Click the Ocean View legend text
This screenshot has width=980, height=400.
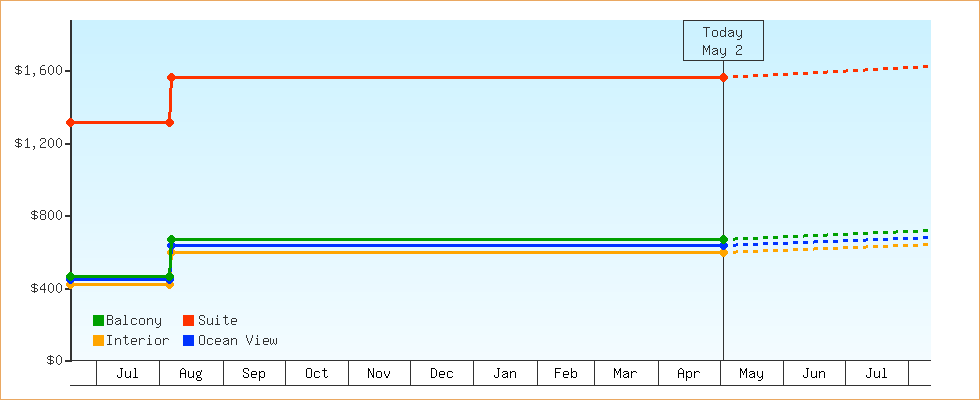[238, 341]
